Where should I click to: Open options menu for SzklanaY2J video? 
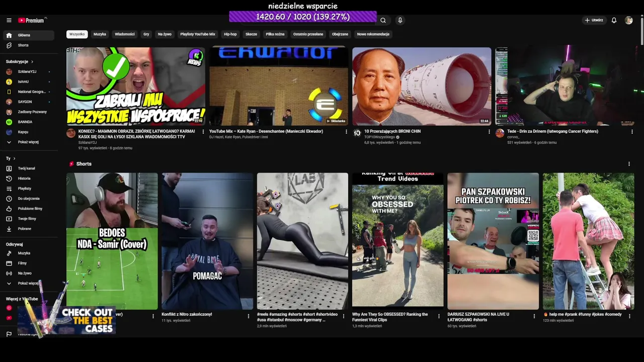tap(203, 132)
